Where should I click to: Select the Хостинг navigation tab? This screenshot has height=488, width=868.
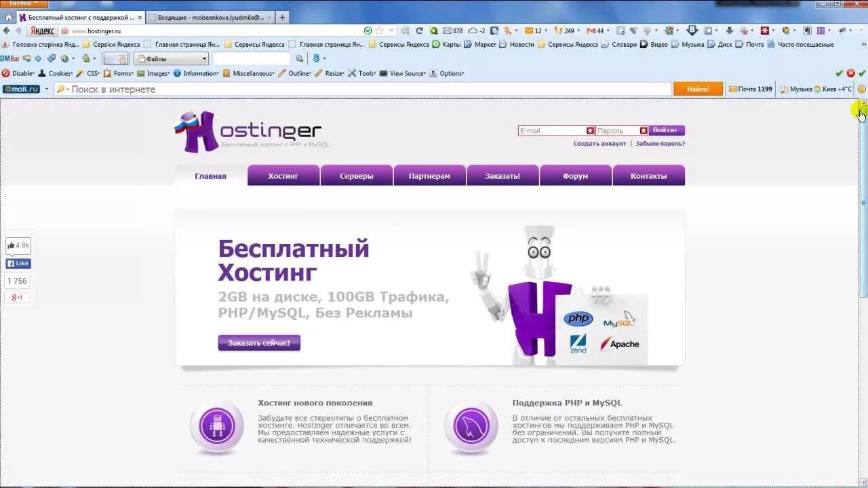pyautogui.click(x=283, y=176)
